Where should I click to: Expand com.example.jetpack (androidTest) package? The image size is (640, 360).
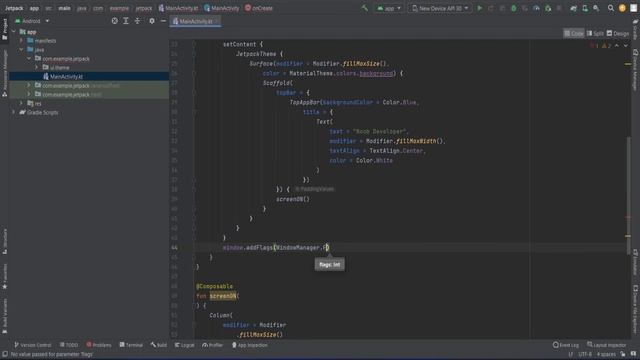point(29,86)
